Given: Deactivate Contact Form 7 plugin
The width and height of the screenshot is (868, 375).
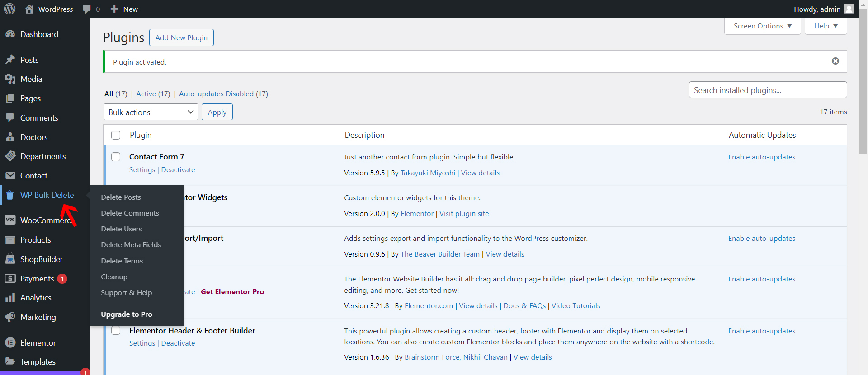Looking at the screenshot, I should 178,170.
